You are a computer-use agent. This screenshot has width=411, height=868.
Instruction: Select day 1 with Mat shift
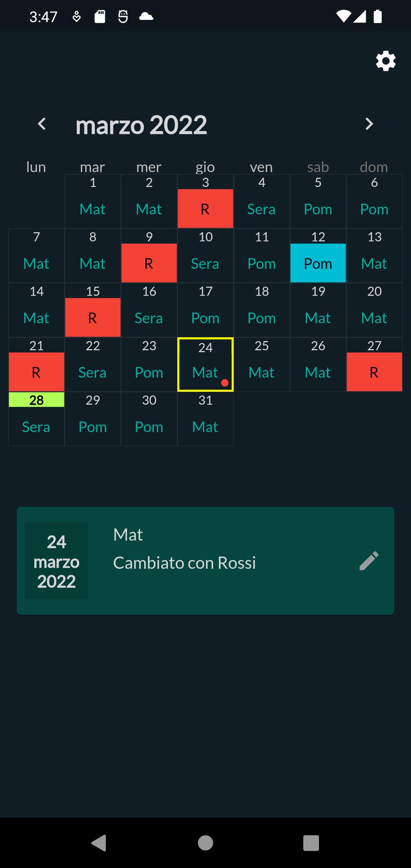pyautogui.click(x=93, y=201)
